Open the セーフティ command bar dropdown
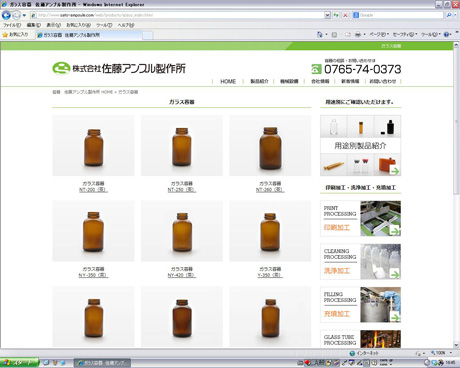 405,34
